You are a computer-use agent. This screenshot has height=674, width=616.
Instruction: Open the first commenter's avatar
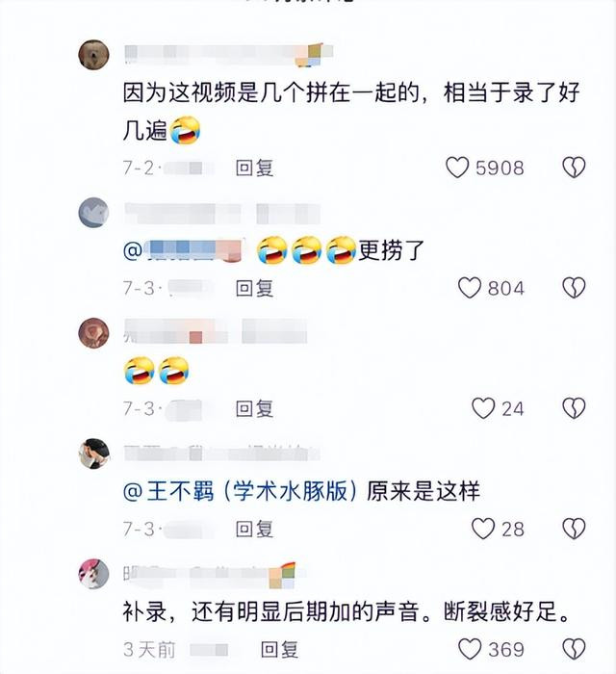[x=93, y=55]
